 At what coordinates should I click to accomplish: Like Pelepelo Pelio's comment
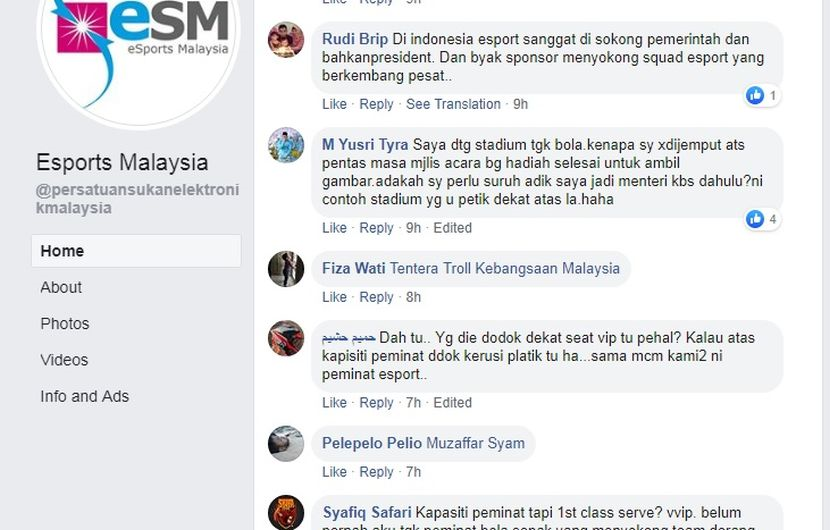click(334, 472)
